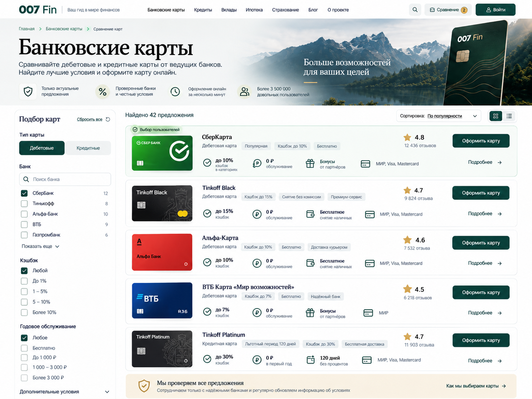Check the cashback 'До 1%' option
Image resolution: width=532 pixels, height=399 pixels.
point(24,281)
